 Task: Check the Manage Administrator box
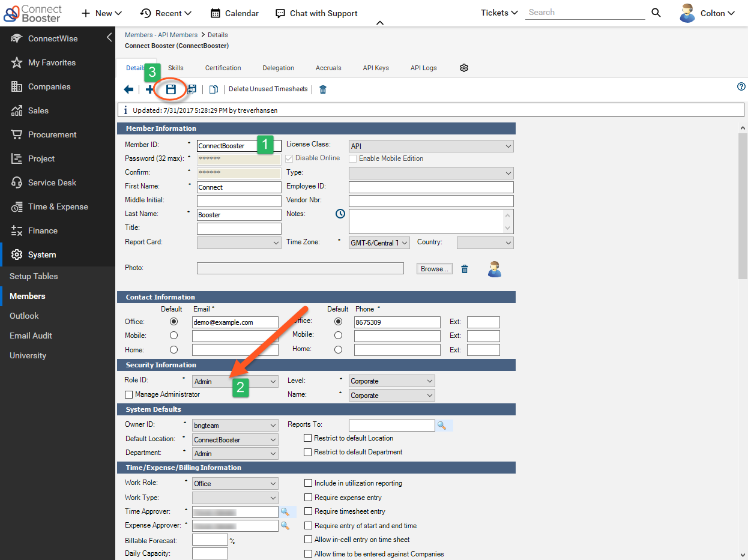(x=128, y=394)
